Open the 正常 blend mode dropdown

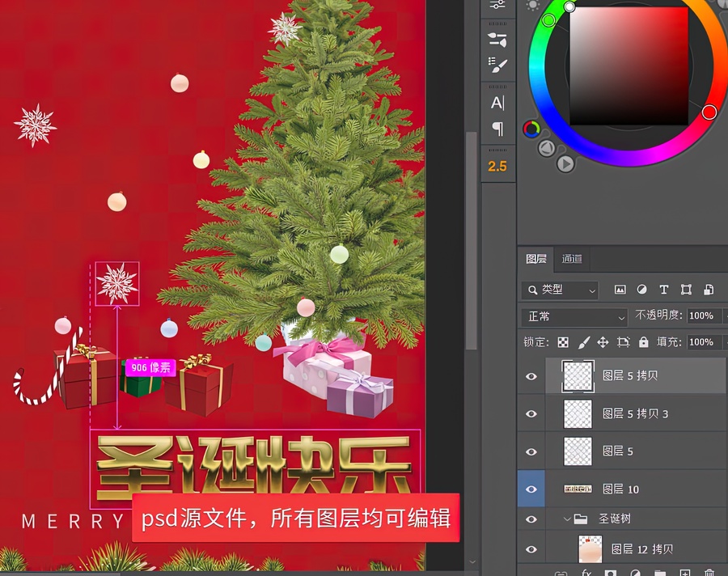click(575, 317)
